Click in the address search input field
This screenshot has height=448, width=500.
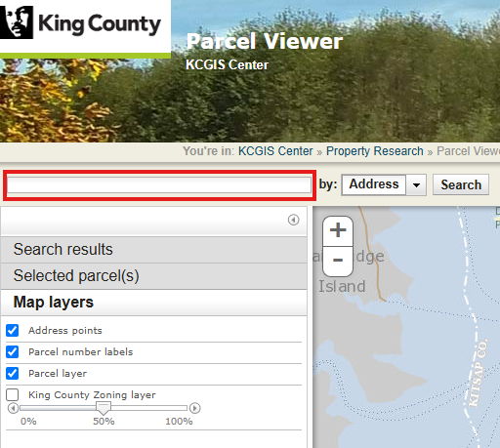[159, 185]
